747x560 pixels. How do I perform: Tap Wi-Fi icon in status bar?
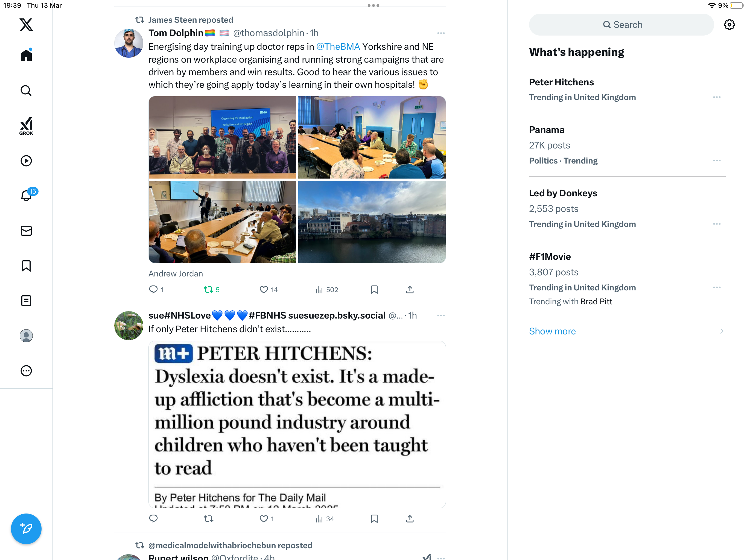(711, 5)
